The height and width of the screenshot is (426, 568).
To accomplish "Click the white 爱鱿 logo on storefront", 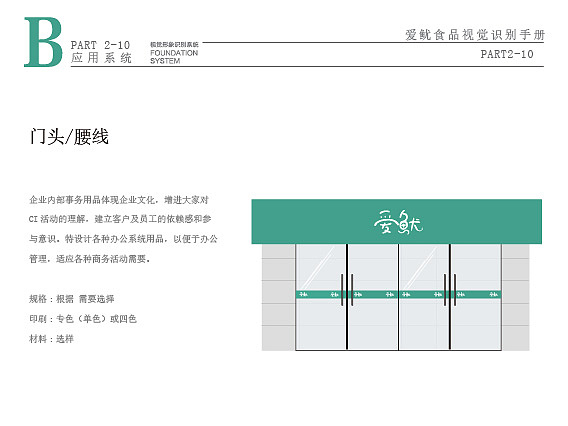I will click(x=398, y=222).
